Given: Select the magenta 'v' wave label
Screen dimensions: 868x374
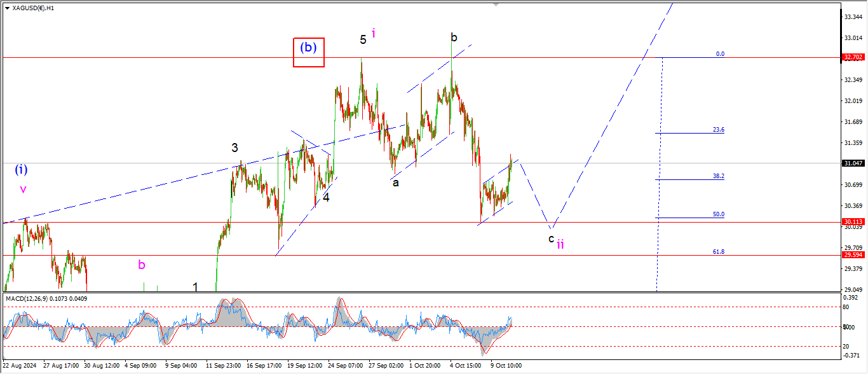Looking at the screenshot, I should point(23,189).
